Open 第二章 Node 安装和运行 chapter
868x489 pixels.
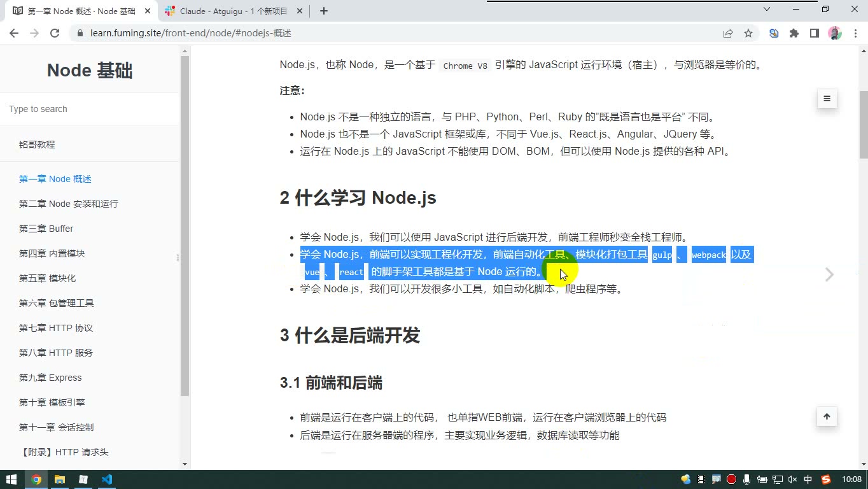(69, 204)
